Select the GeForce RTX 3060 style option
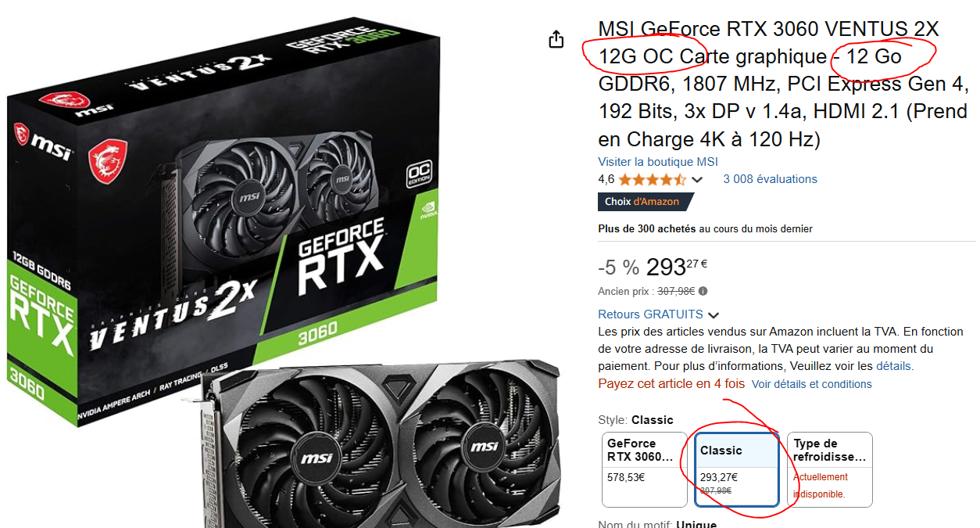The image size is (980, 528). pos(645,469)
